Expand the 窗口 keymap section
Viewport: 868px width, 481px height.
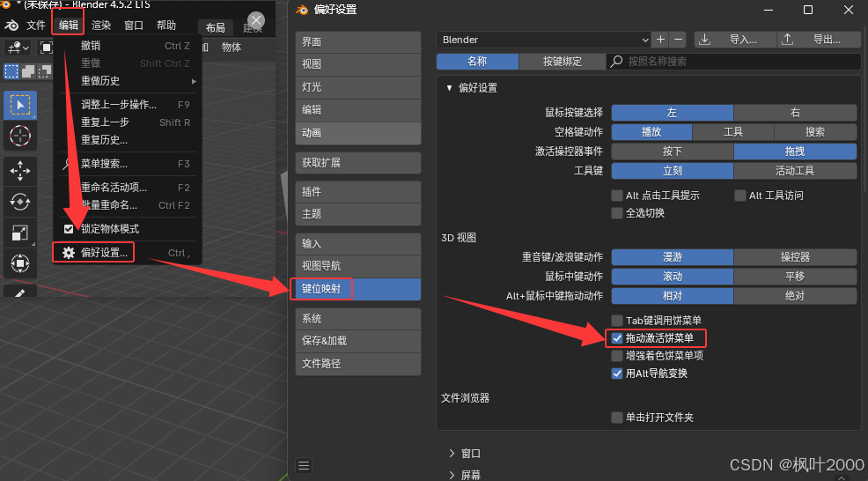452,454
